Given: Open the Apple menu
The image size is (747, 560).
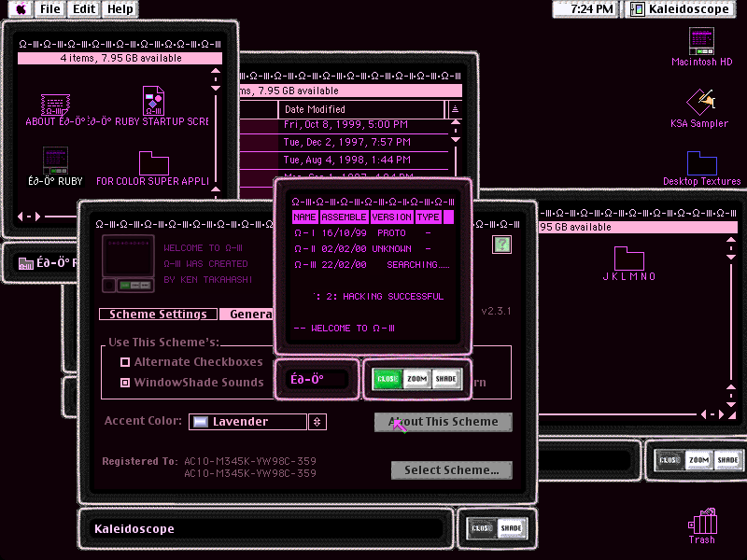Looking at the screenshot, I should tap(21, 9).
